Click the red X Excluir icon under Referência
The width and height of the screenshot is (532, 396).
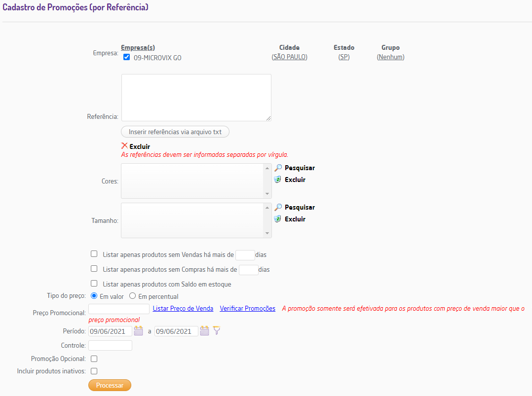124,146
